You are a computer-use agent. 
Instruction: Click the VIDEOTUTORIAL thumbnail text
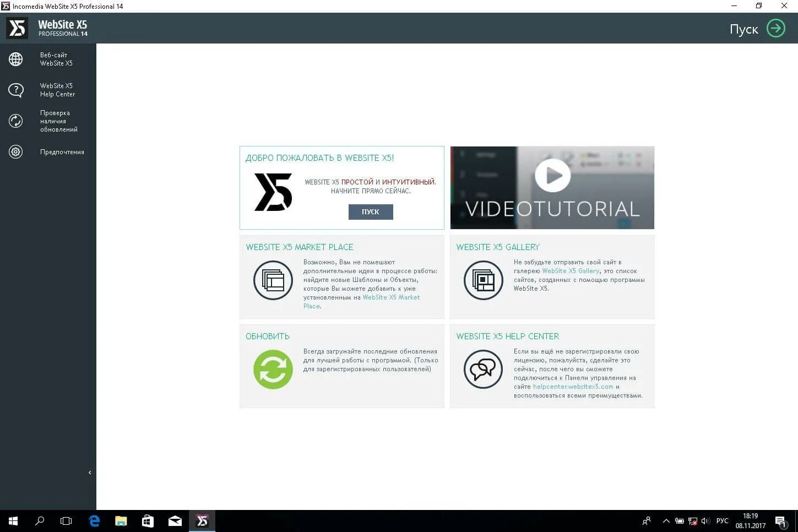click(552, 209)
